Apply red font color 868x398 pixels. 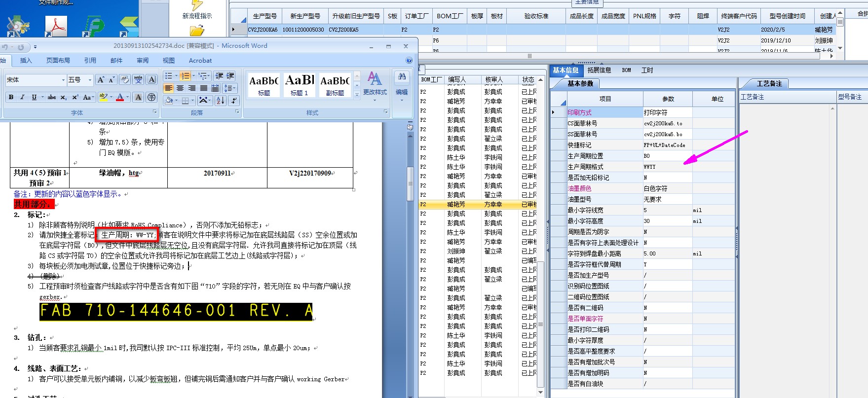[x=120, y=97]
